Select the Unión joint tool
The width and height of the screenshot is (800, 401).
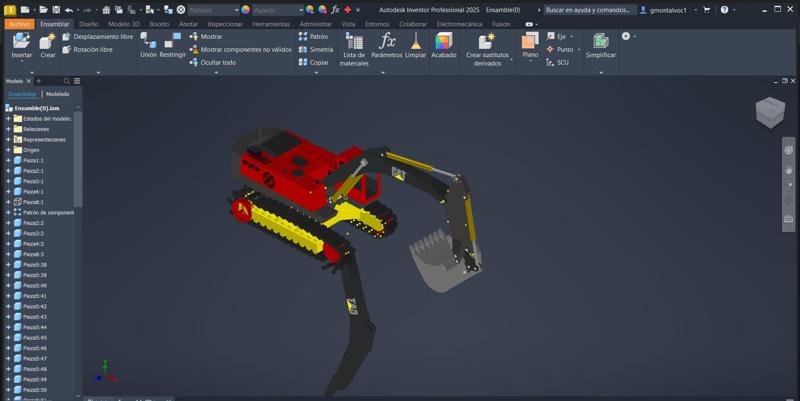[148, 45]
